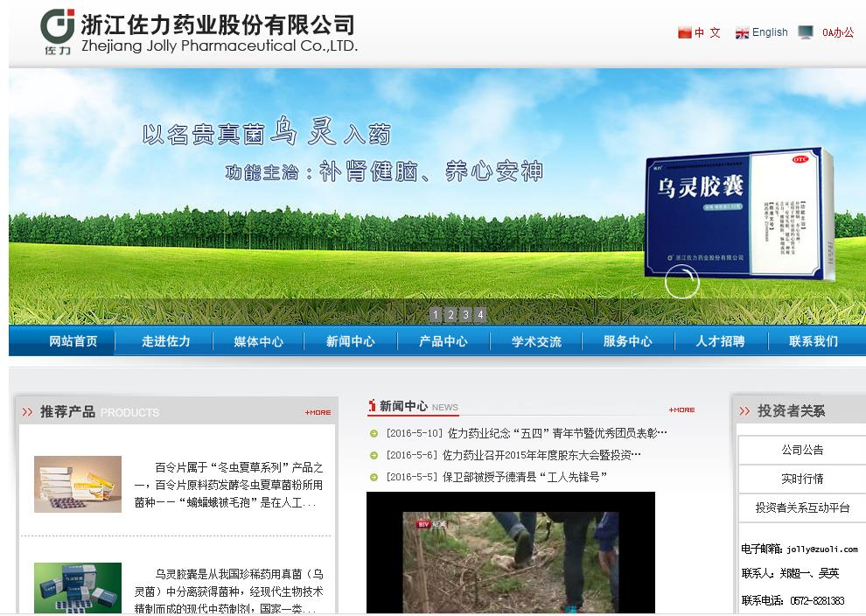Image resolution: width=866 pixels, height=616 pixels.
Task: Open the 联系我们 navigation item
Action: coord(814,341)
